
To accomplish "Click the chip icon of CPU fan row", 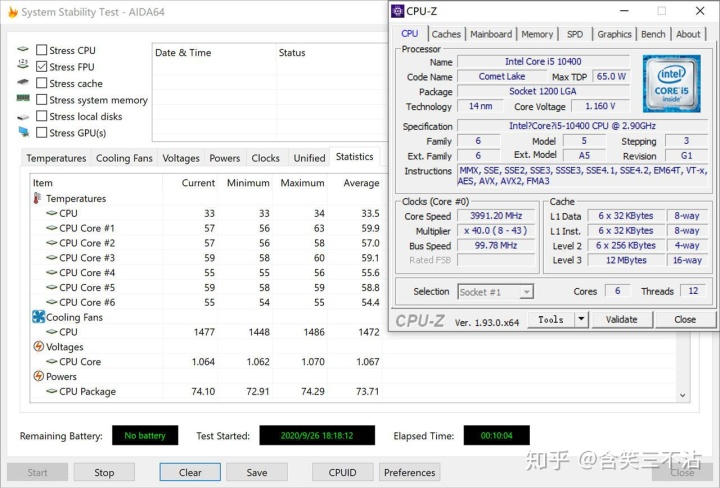I will (x=52, y=331).
